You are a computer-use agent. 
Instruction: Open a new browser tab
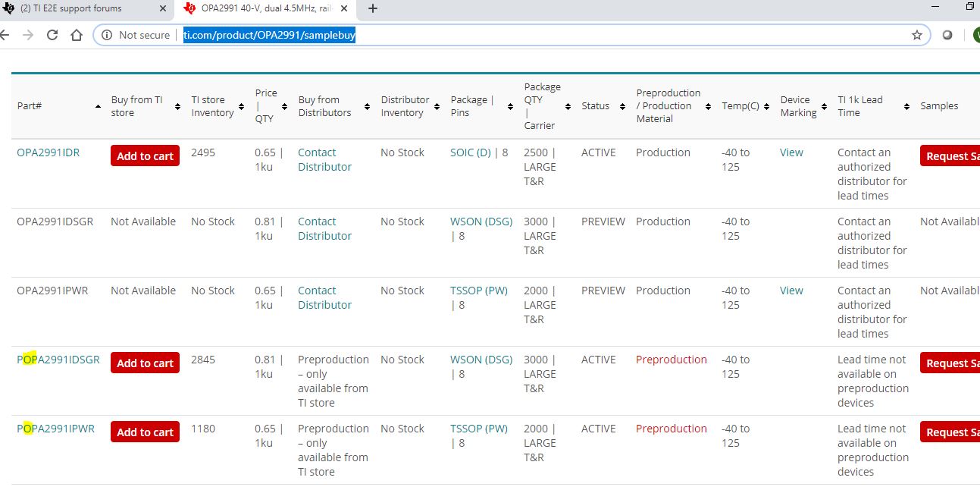coord(373,8)
